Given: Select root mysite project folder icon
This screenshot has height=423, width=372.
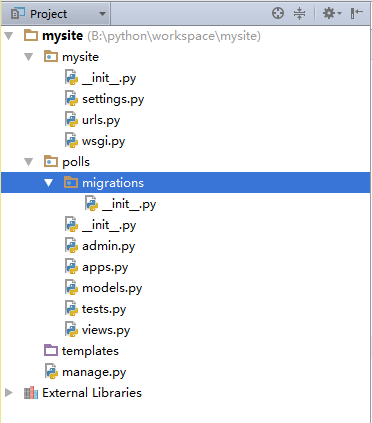Looking at the screenshot, I should coord(31,35).
